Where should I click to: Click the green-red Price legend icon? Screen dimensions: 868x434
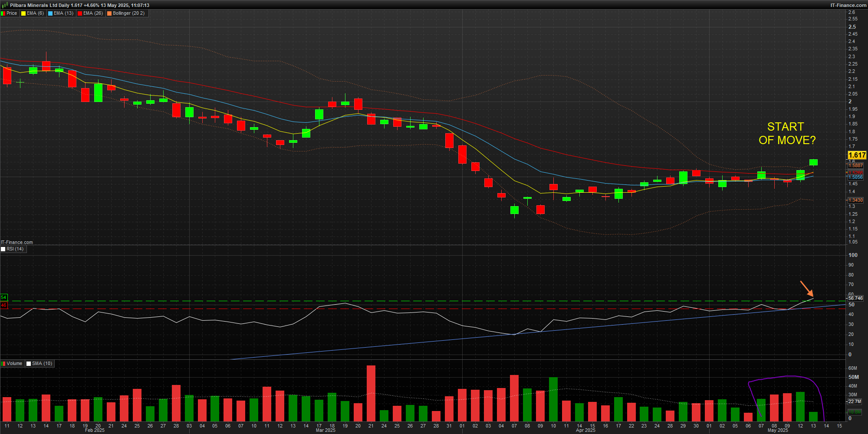[3, 13]
